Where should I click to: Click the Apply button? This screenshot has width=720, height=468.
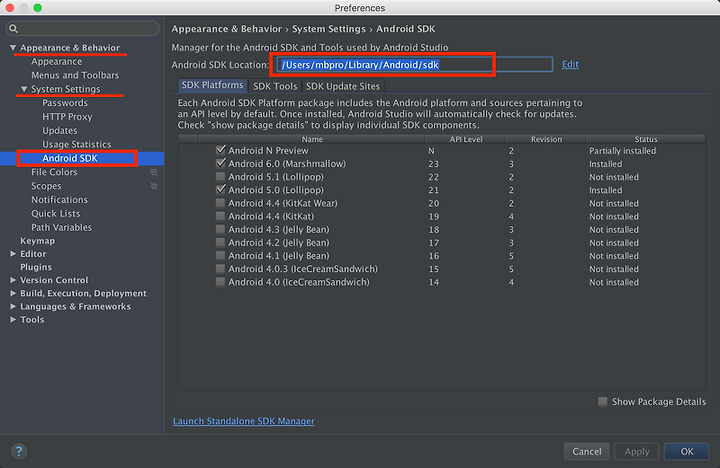coord(636,451)
